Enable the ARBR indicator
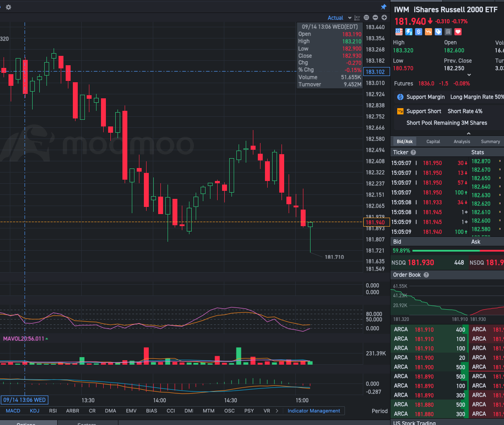This screenshot has width=504, height=425. (x=73, y=411)
